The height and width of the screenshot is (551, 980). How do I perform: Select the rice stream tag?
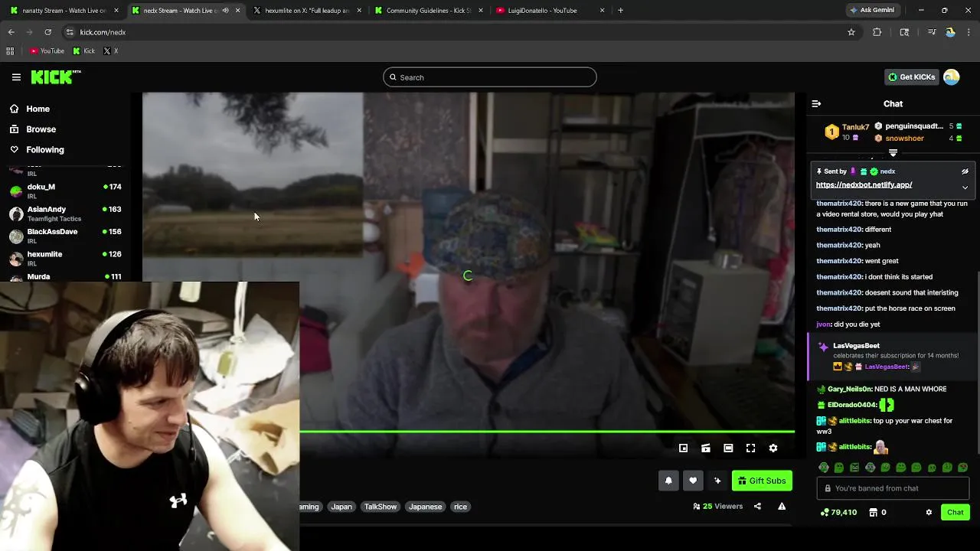[460, 507]
